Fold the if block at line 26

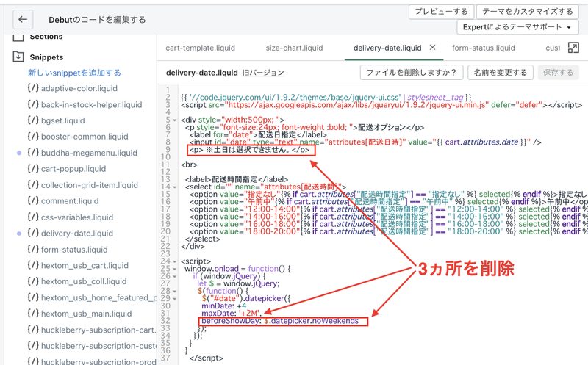coord(175,277)
